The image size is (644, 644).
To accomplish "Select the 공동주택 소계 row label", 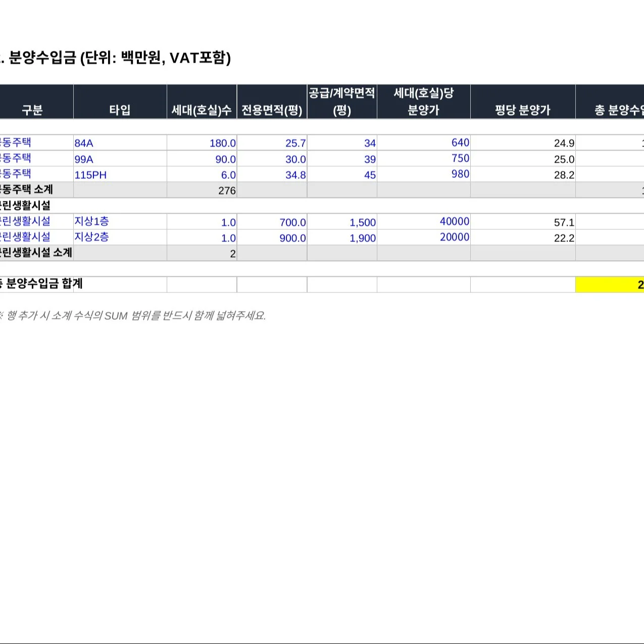I will [26, 190].
